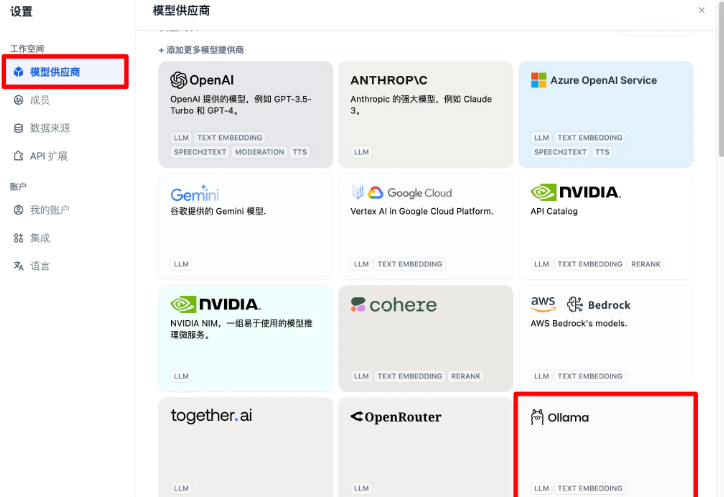Click the Gemini logo
The height and width of the screenshot is (497, 724).
[x=194, y=193]
